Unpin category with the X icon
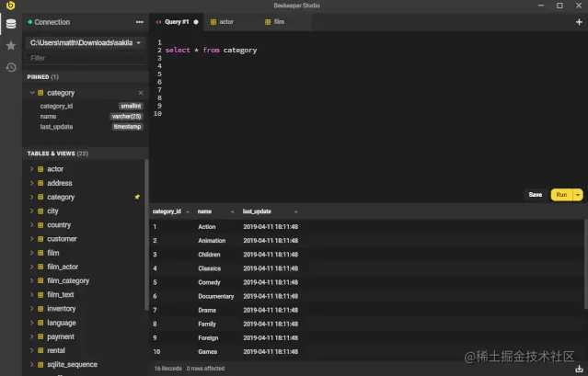The image size is (588, 376). [x=141, y=93]
